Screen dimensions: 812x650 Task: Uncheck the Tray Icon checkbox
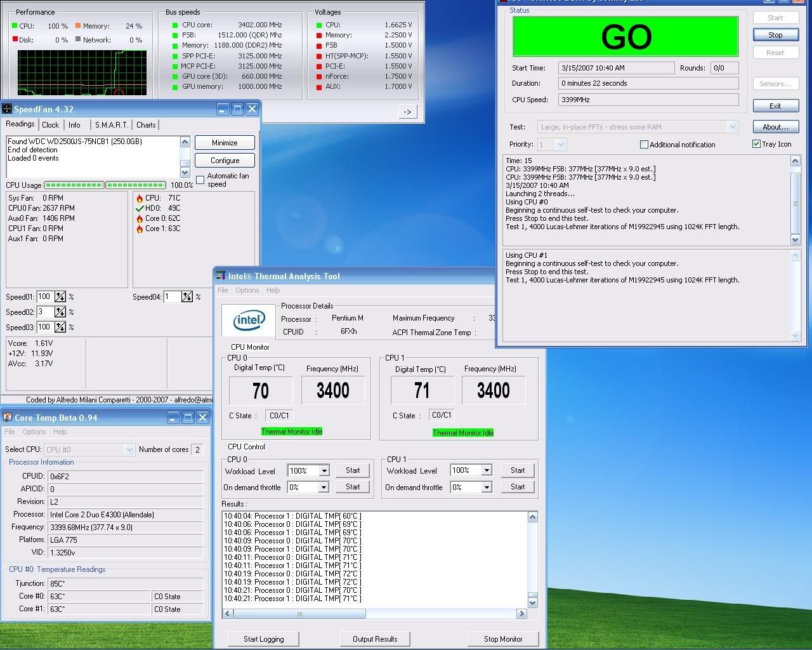tap(756, 144)
